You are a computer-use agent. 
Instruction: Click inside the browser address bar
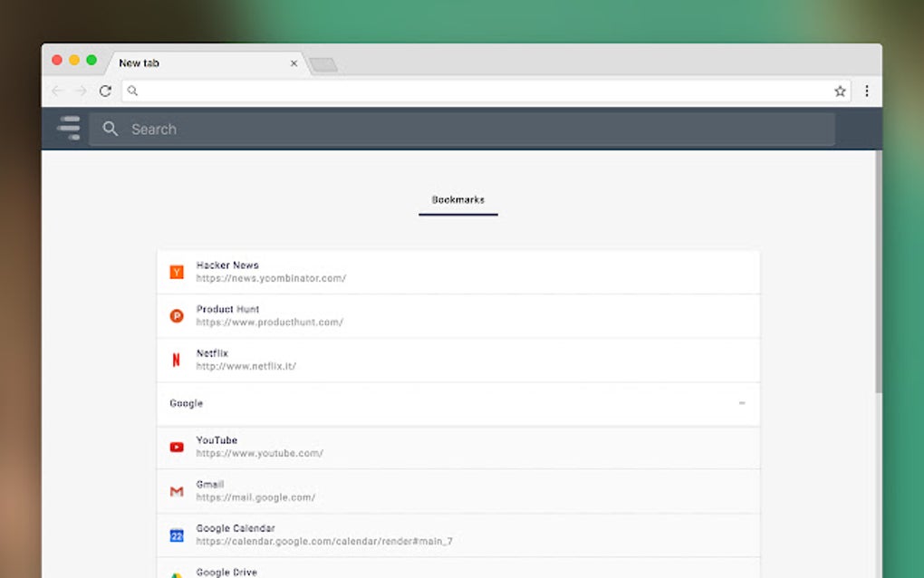coord(453,91)
